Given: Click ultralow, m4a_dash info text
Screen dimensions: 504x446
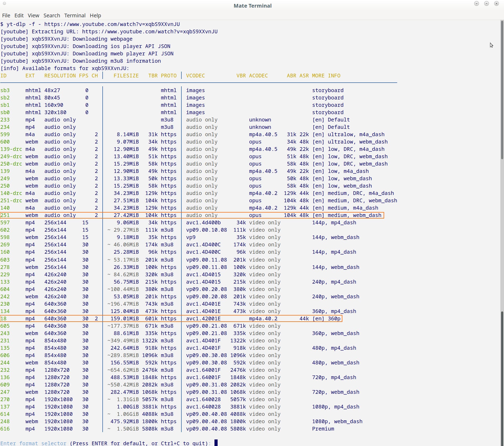Looking at the screenshot, I should pos(356,134).
